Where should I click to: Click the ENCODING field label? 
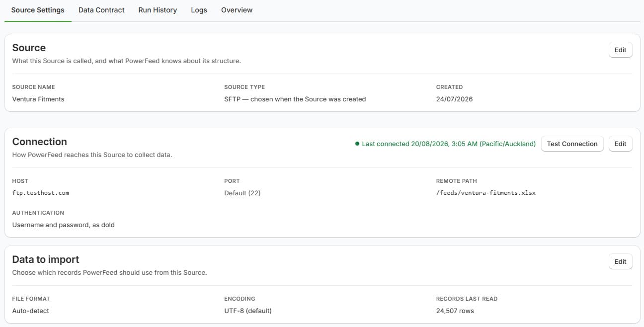[x=240, y=299]
